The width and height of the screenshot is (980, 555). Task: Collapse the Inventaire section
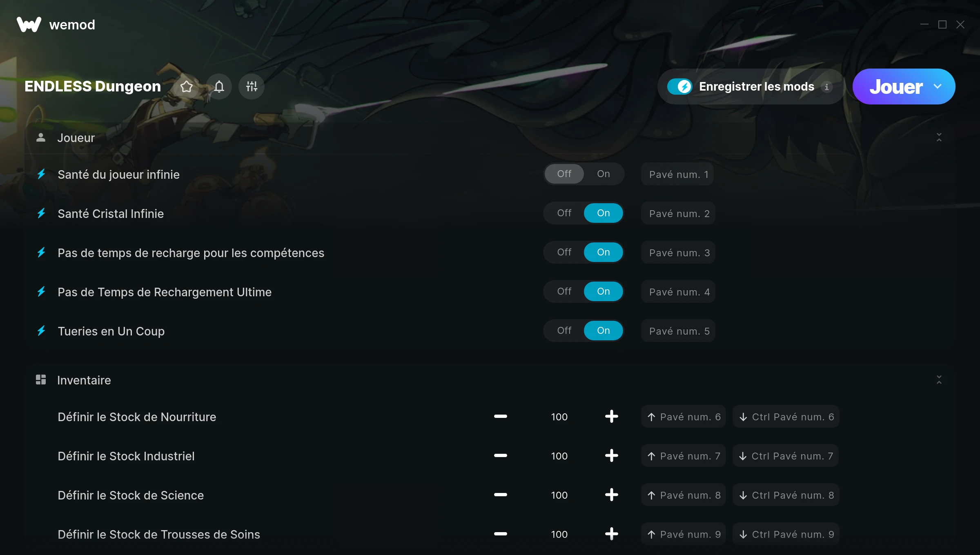[939, 380]
